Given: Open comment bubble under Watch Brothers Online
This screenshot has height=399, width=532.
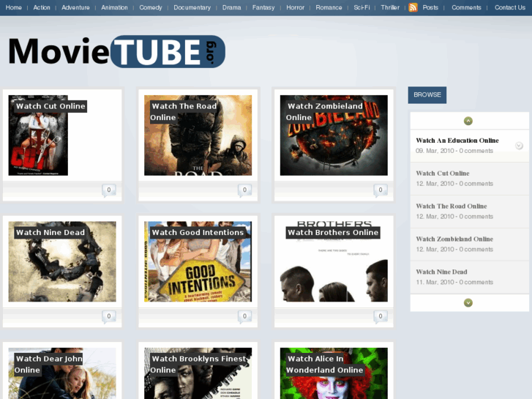Looking at the screenshot, I should (381, 316).
